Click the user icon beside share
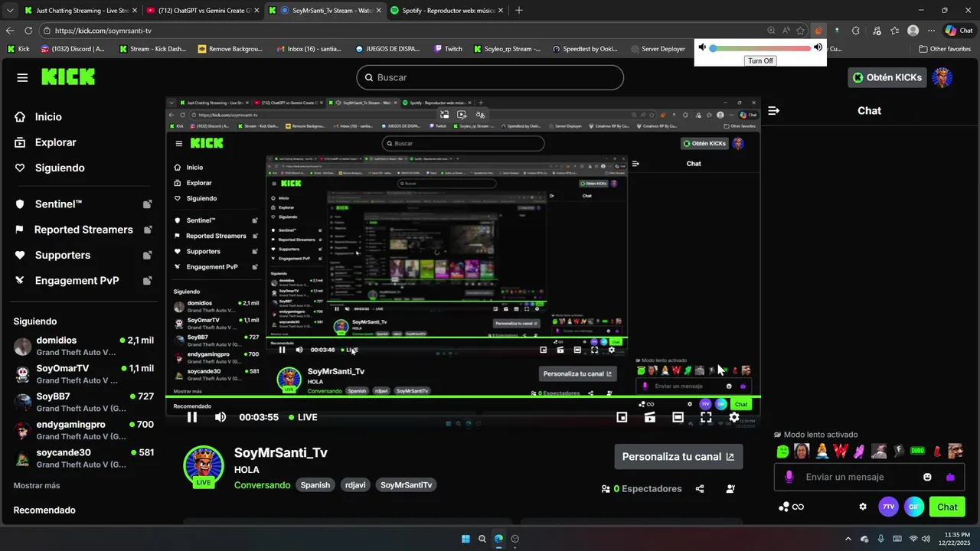Image resolution: width=980 pixels, height=551 pixels. pyautogui.click(x=730, y=489)
